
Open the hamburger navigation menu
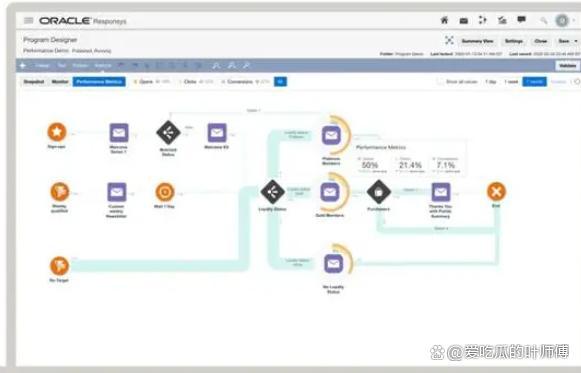click(29, 21)
